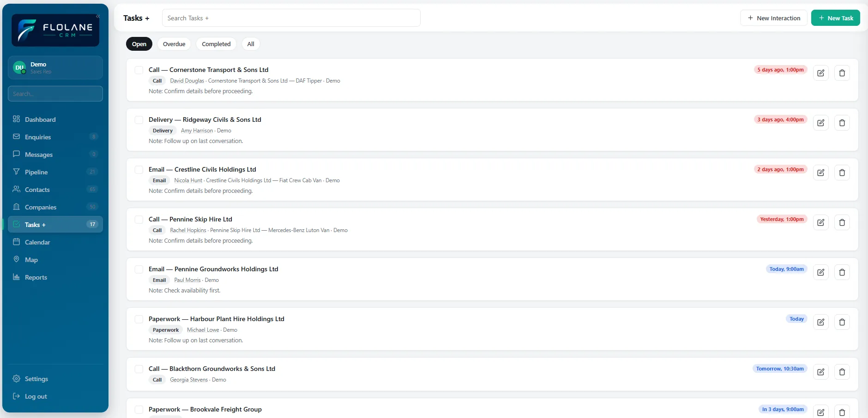Delete the Blackthorn Groundworks call task
Image resolution: width=868 pixels, height=418 pixels.
pyautogui.click(x=842, y=372)
